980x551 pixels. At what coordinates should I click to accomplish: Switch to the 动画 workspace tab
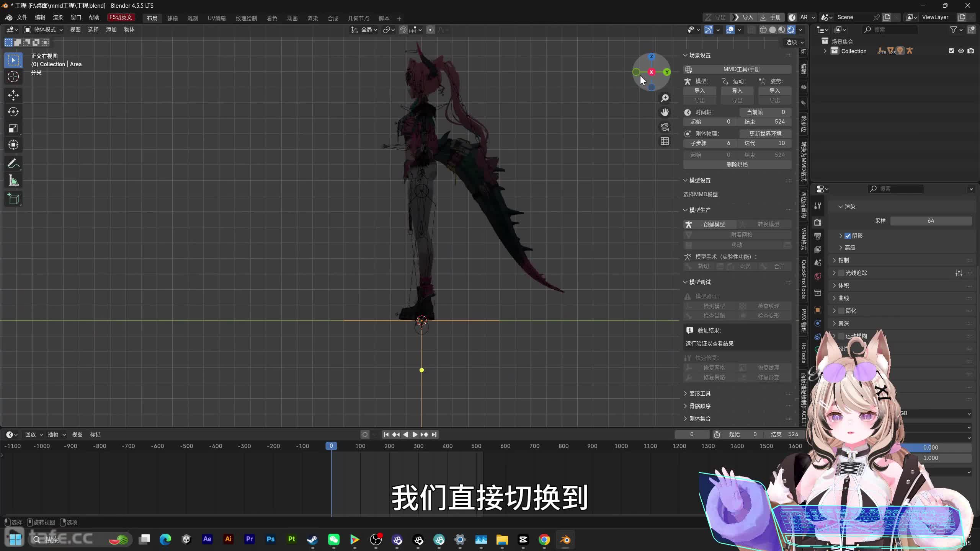(x=292, y=18)
